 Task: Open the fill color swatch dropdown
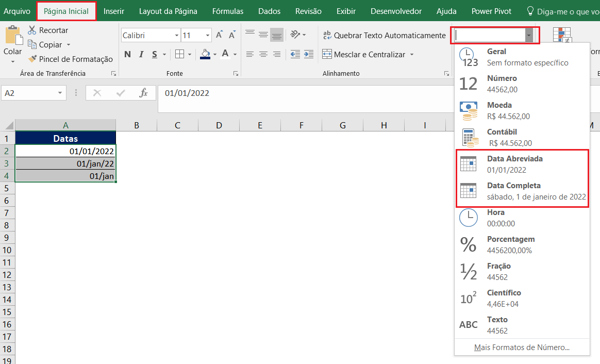[215, 54]
